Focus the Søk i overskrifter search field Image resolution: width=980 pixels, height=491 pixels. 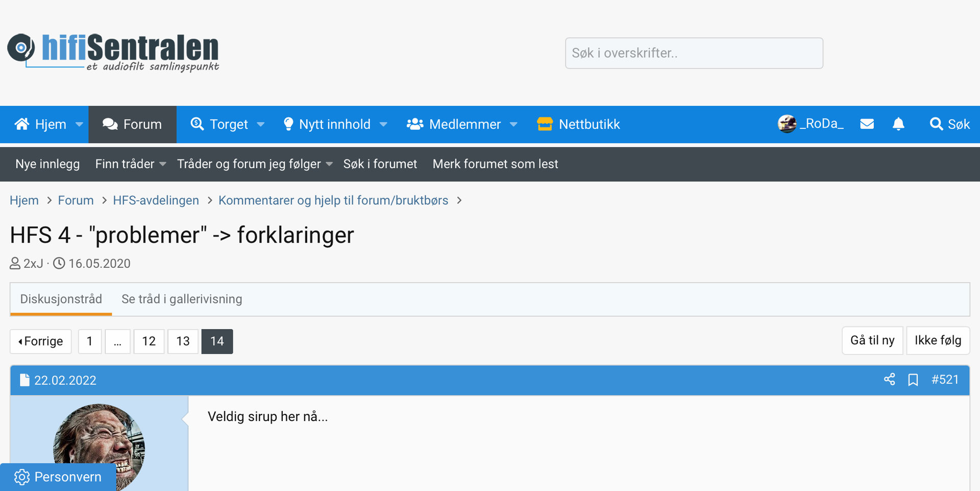coord(694,53)
